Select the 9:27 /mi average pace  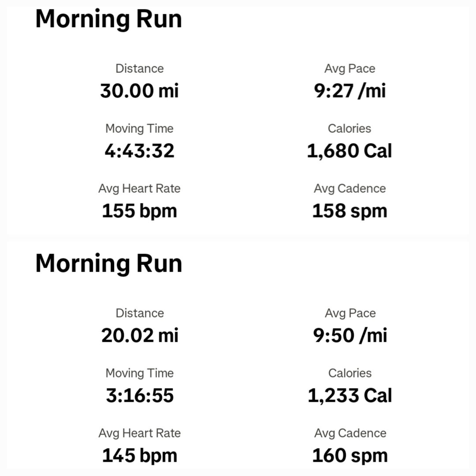click(x=350, y=91)
